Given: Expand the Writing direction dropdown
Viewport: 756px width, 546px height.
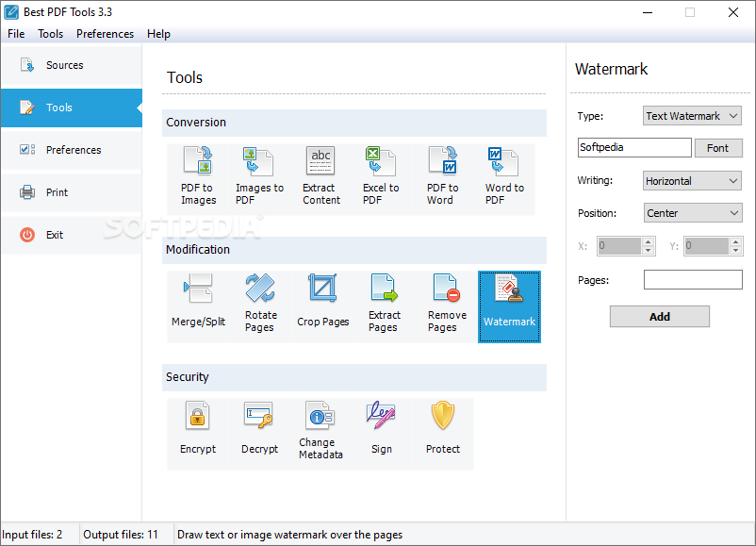Looking at the screenshot, I should coord(692,181).
